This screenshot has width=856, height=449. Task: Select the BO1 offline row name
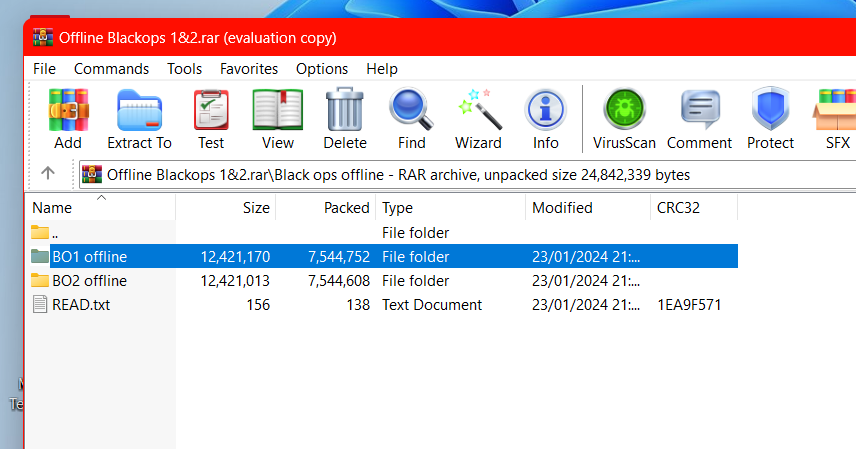coord(90,256)
